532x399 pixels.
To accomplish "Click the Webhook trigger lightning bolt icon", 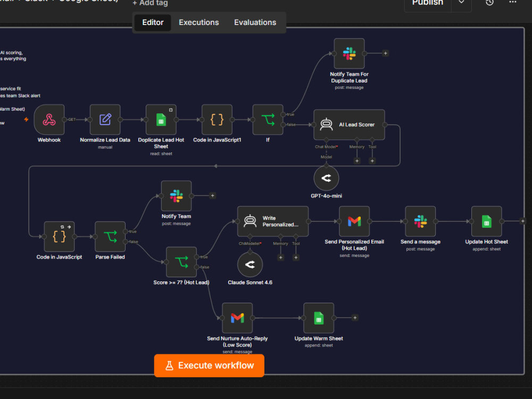I will point(26,119).
